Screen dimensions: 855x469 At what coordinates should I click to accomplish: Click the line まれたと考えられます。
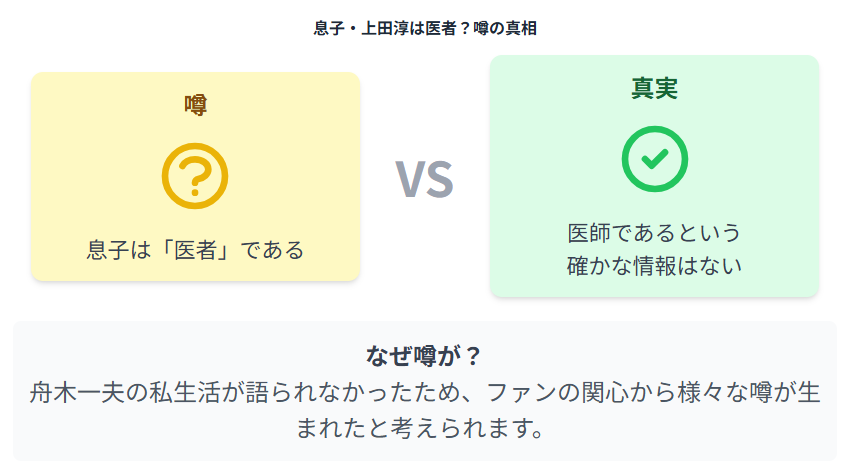(x=420, y=428)
